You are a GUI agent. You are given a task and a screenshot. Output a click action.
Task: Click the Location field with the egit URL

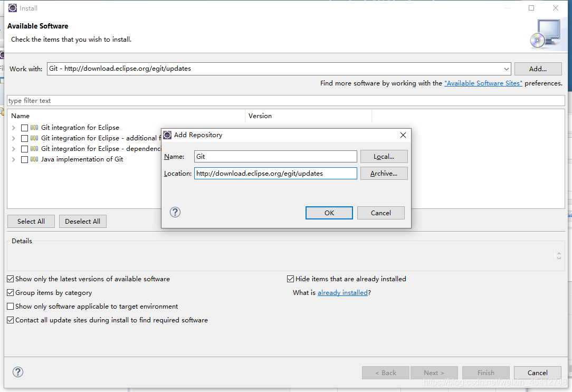(275, 174)
